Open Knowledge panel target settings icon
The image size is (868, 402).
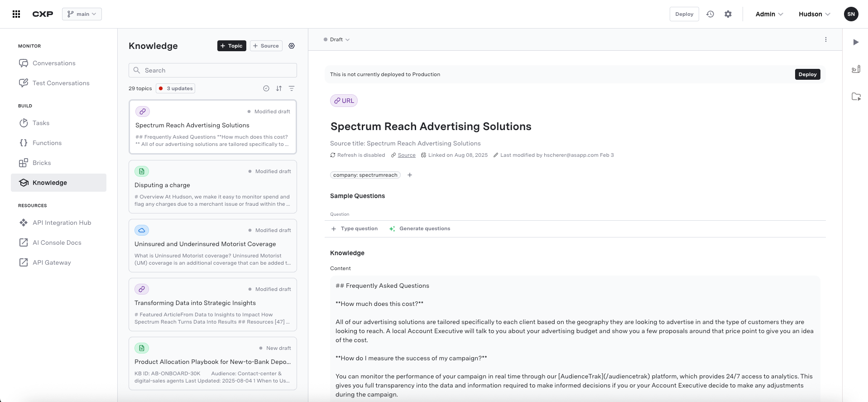tap(292, 46)
